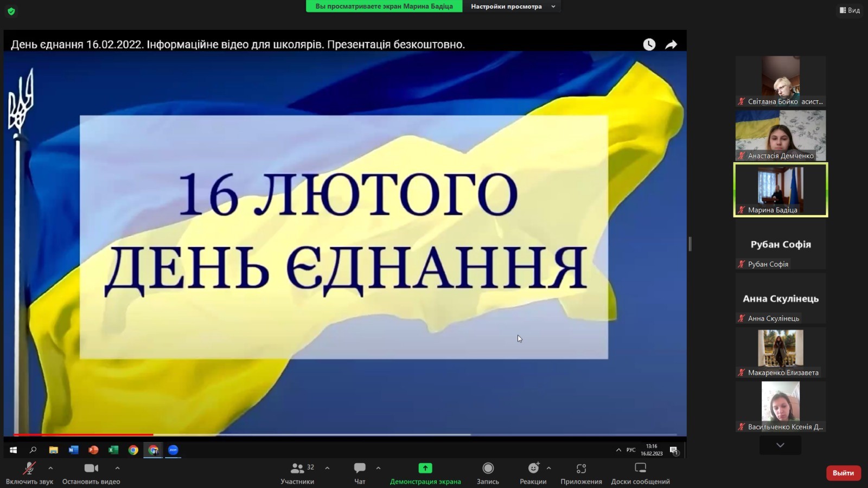Select Анастасія Демченко's video thumbnail
The image size is (868, 488).
780,136
